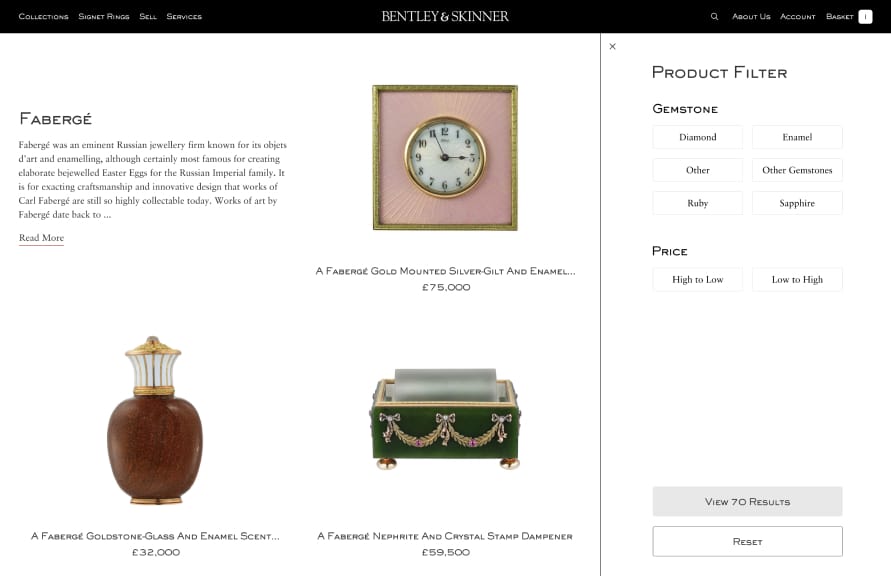
Task: Toggle the Diamond gemstone filter
Action: tap(697, 137)
